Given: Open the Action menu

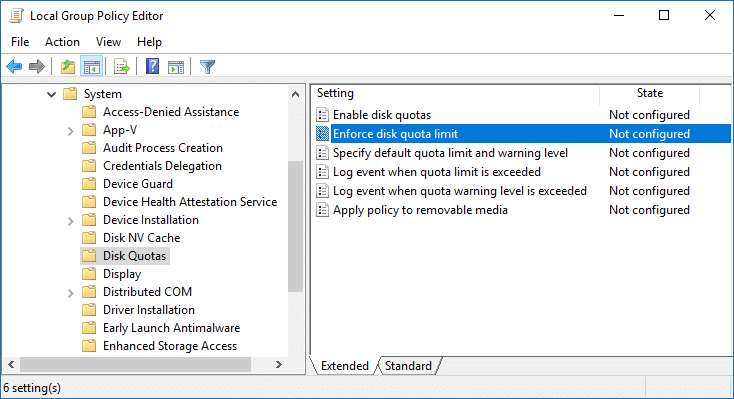Looking at the screenshot, I should (62, 42).
